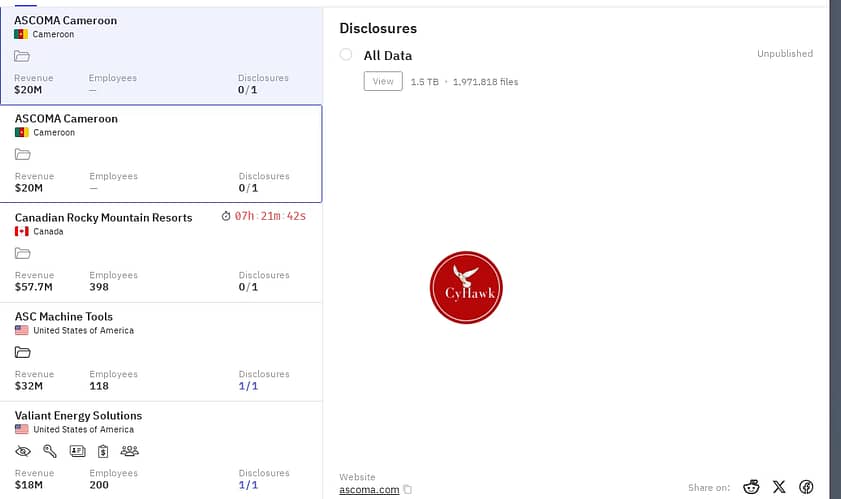The width and height of the screenshot is (841, 499).
Task: Click the US flag under Valiant Energy Solutions
Action: (21, 429)
